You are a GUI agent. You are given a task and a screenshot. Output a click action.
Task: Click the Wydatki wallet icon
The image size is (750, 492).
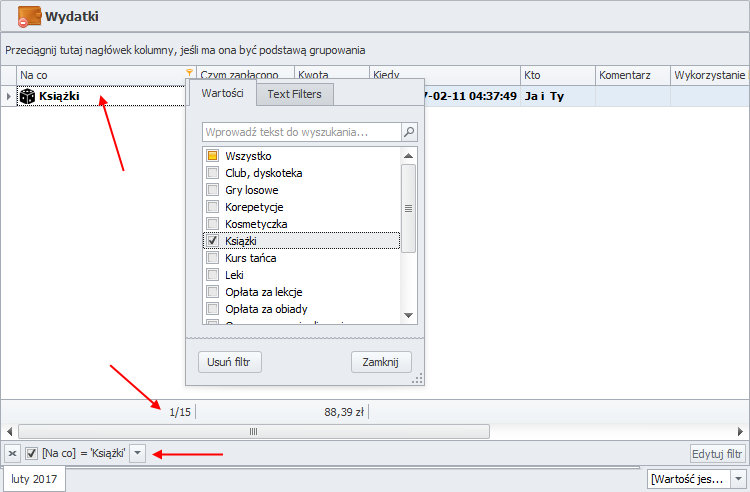click(x=29, y=17)
